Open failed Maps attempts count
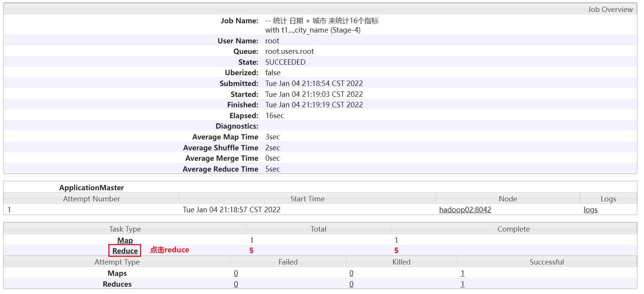Screen dimensions: 644x294 (236, 273)
